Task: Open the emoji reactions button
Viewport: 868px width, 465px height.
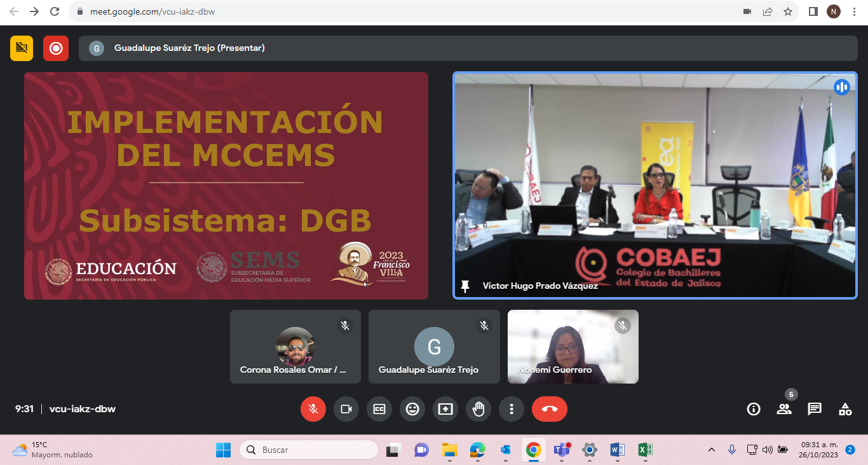Action: click(412, 409)
